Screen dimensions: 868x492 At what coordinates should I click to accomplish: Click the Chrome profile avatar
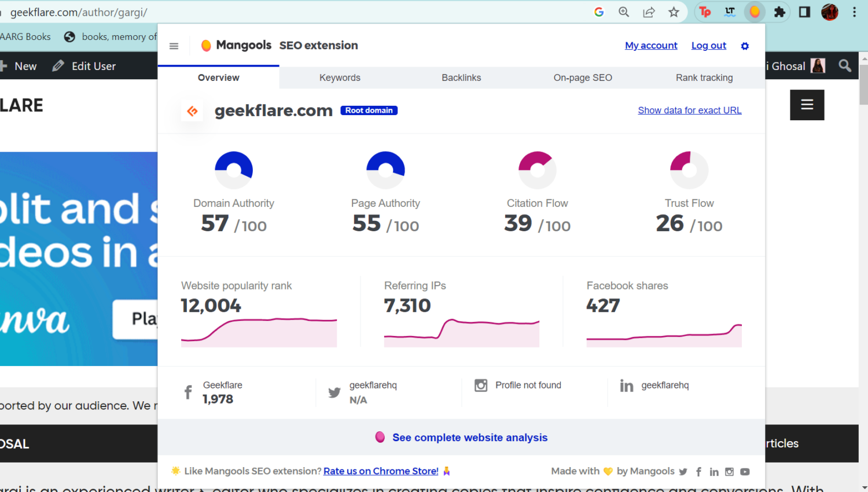830,12
